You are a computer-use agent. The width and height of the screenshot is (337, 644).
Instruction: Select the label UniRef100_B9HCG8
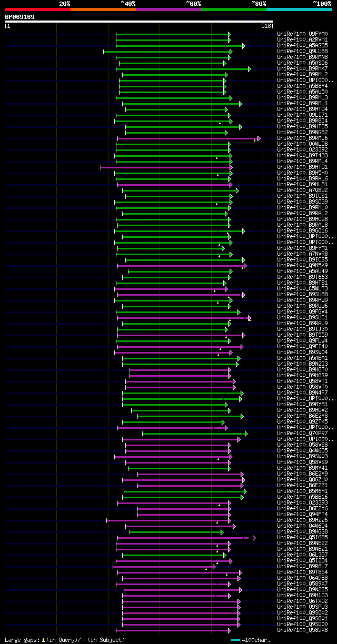302,219
